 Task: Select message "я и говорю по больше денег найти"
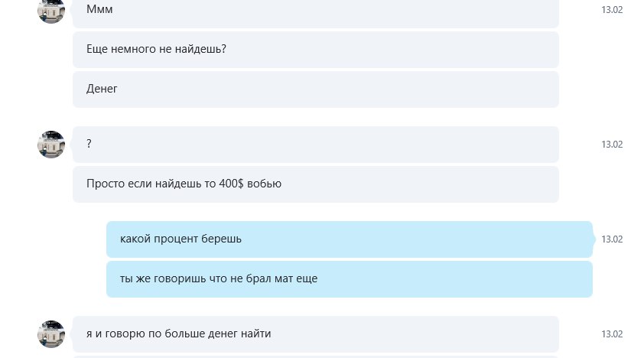pos(315,334)
